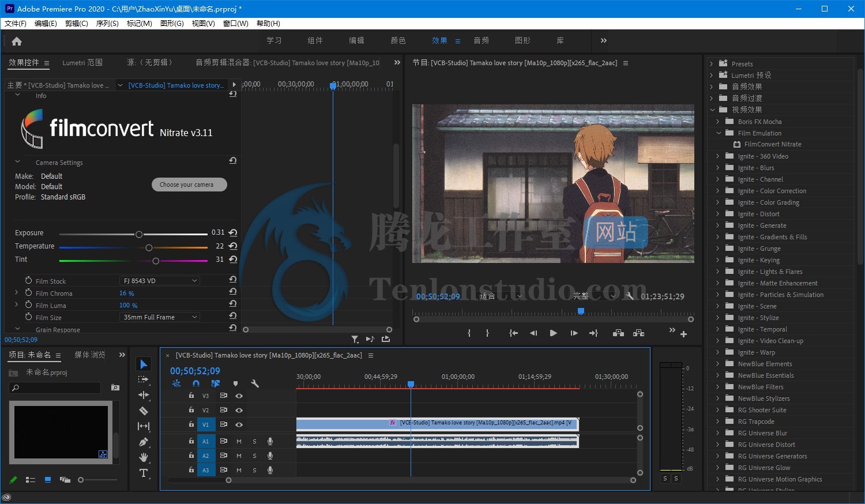Click the filter icon in Effect Controls
This screenshot has height=504, width=865.
coord(355,339)
